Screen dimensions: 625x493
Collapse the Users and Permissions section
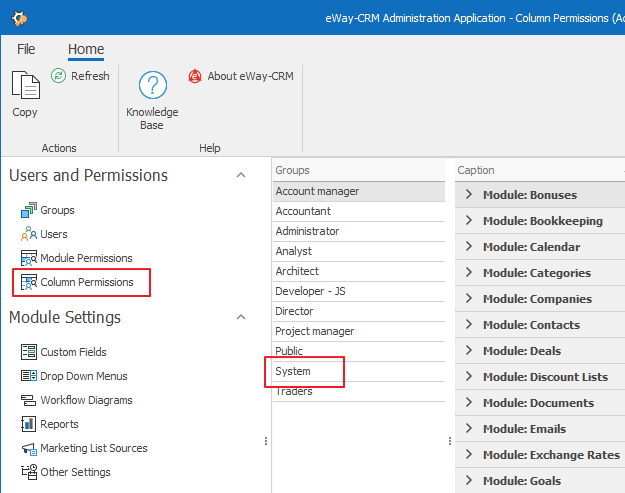click(x=241, y=175)
